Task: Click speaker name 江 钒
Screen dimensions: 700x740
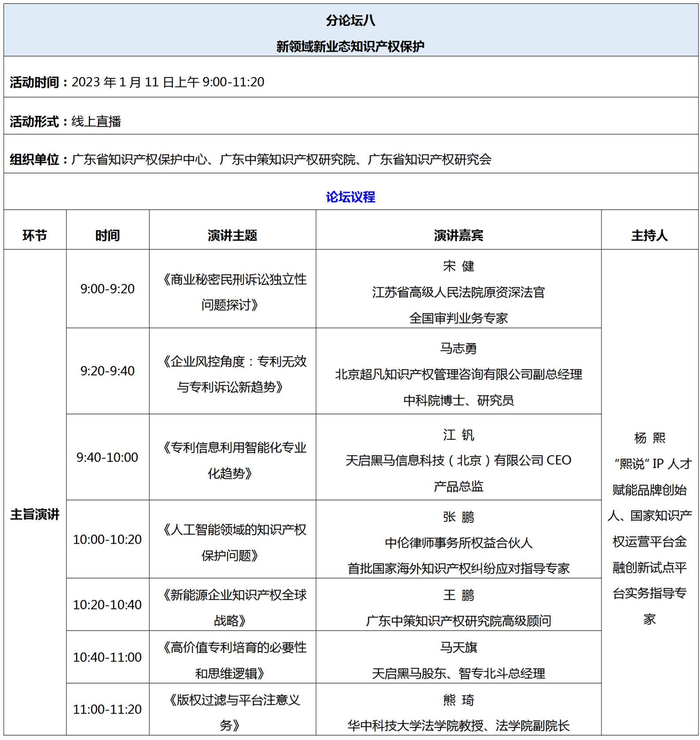Action: [458, 435]
